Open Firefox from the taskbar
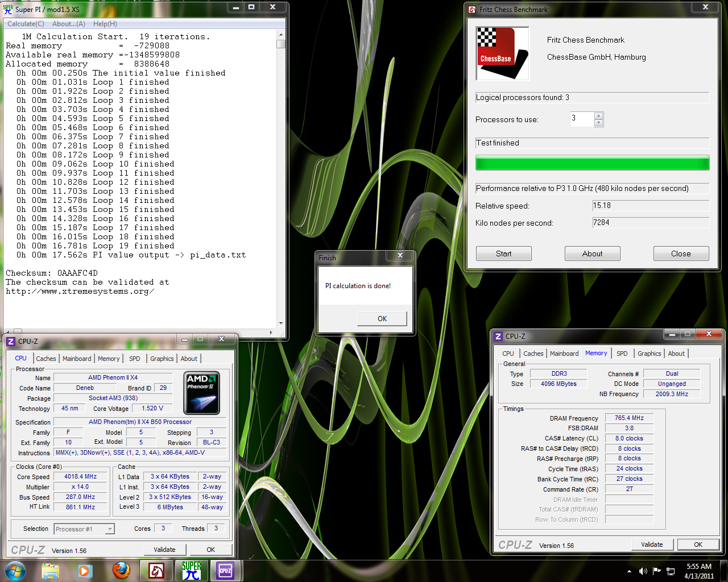The height and width of the screenshot is (582, 728). coord(121,571)
